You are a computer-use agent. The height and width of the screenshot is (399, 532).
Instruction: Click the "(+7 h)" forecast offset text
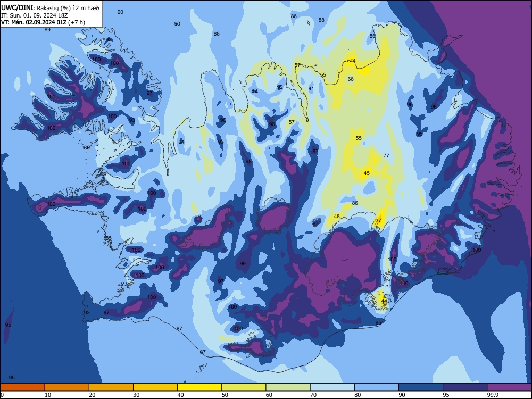coord(77,22)
